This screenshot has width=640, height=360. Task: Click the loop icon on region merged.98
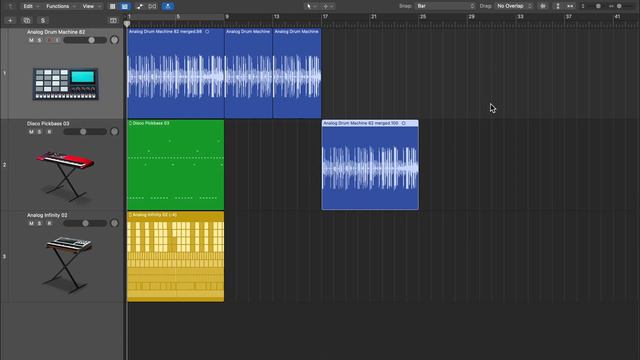pyautogui.click(x=207, y=31)
